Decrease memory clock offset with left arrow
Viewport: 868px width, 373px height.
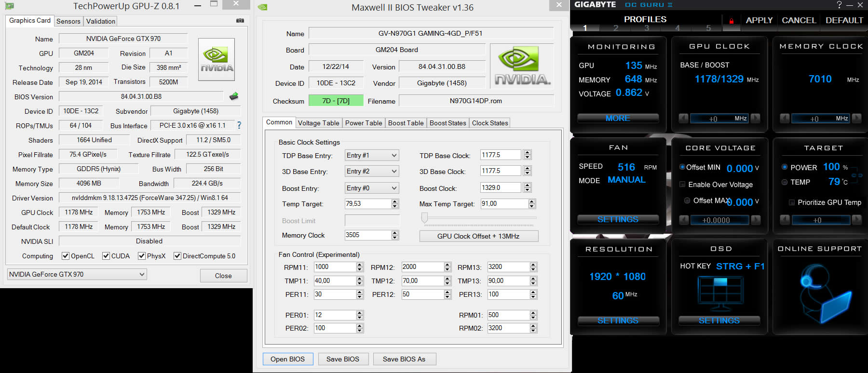(x=785, y=119)
